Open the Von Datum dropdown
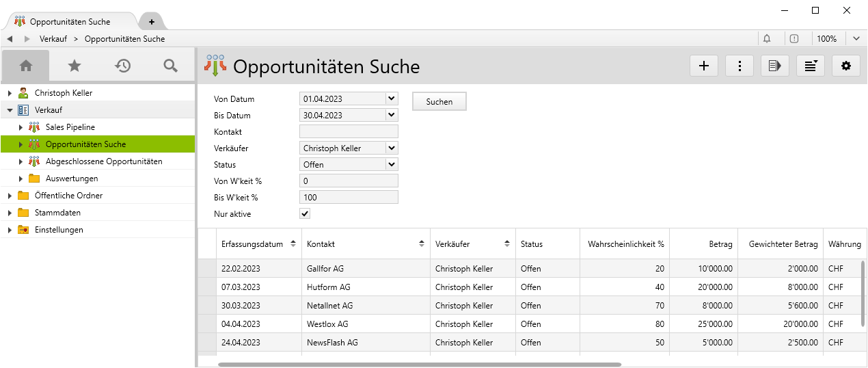The width and height of the screenshot is (868, 368). [x=391, y=99]
